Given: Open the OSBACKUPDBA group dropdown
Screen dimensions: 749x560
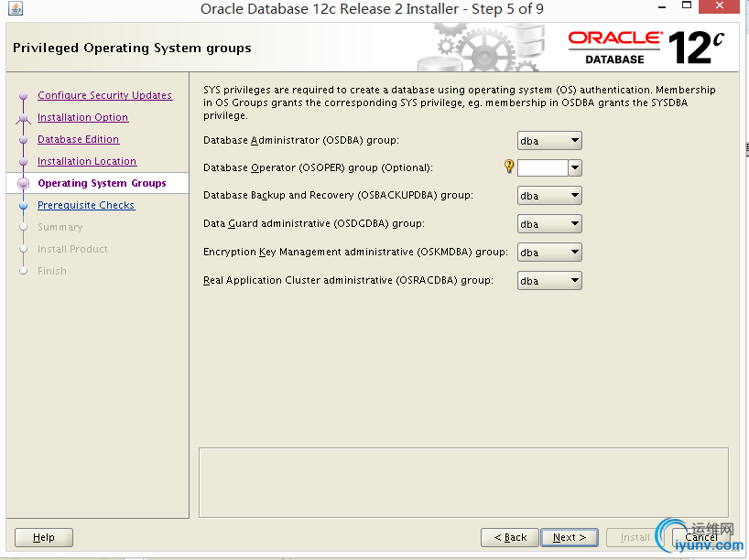Looking at the screenshot, I should (549, 195).
